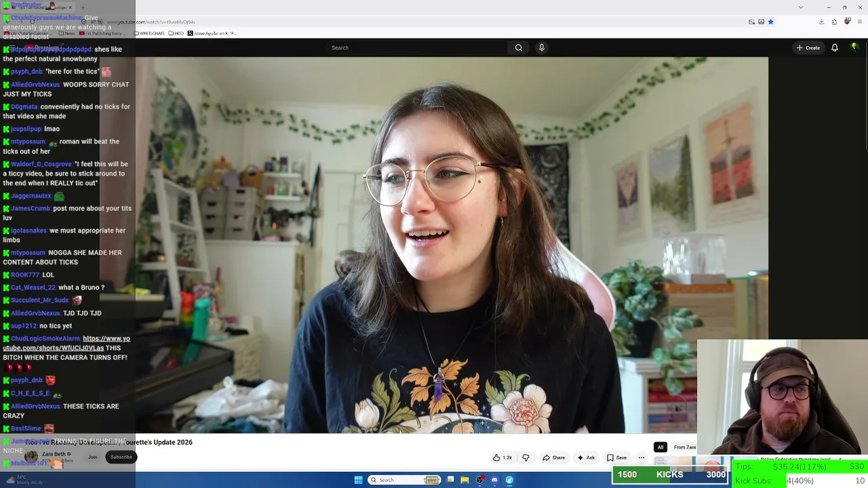Image resolution: width=868 pixels, height=488 pixels.
Task: Save the video to a playlist
Action: [x=616, y=457]
